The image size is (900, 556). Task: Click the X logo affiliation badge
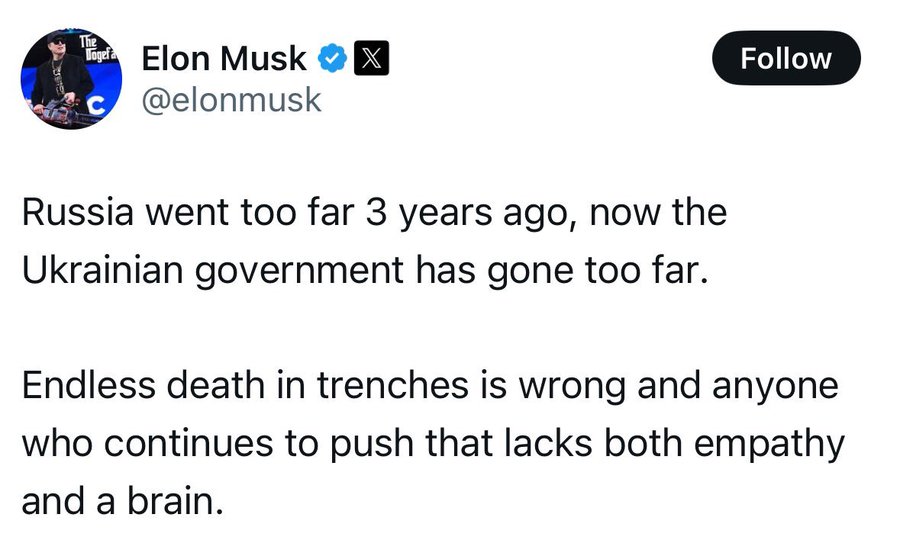(x=371, y=59)
